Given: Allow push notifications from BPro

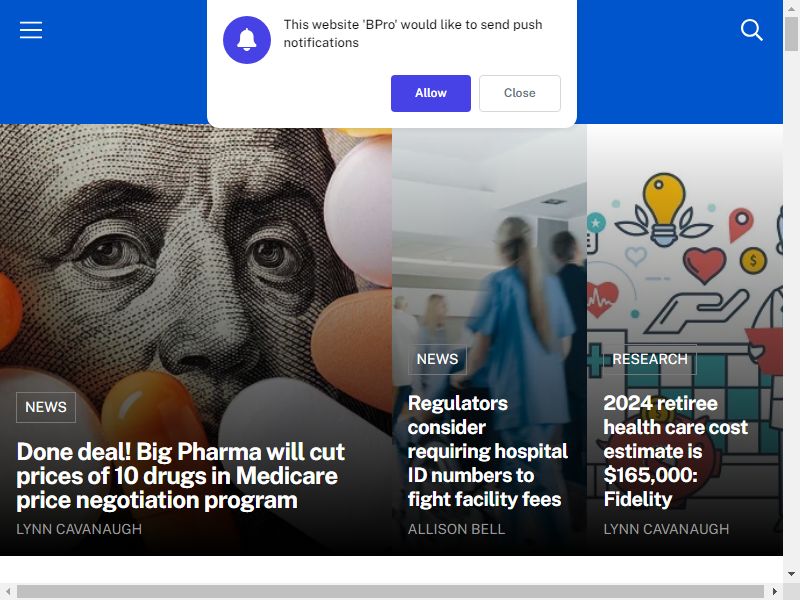Looking at the screenshot, I should pos(431,93).
